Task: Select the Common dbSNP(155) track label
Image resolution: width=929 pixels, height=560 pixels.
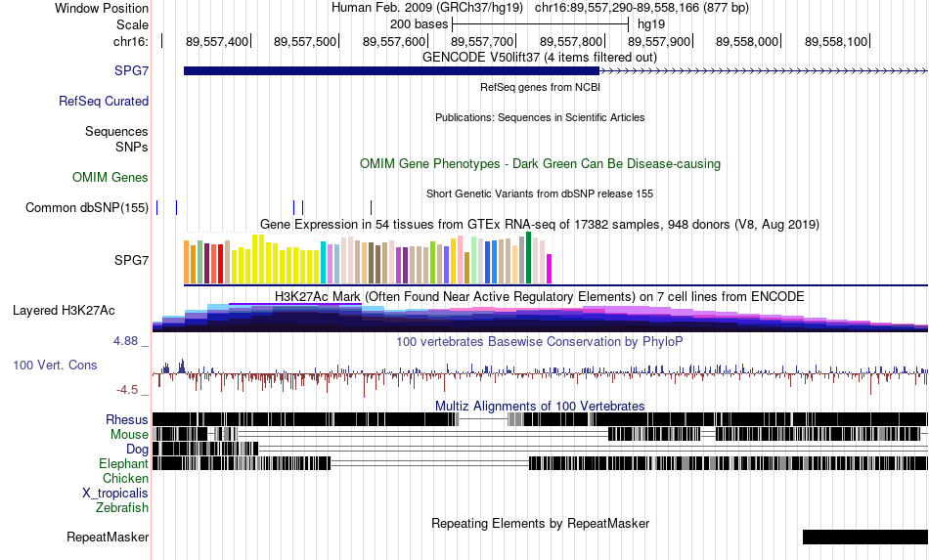Action: coord(86,208)
